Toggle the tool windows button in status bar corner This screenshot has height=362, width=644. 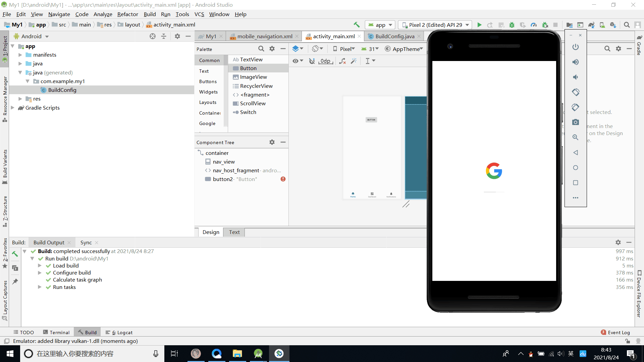click(6, 341)
